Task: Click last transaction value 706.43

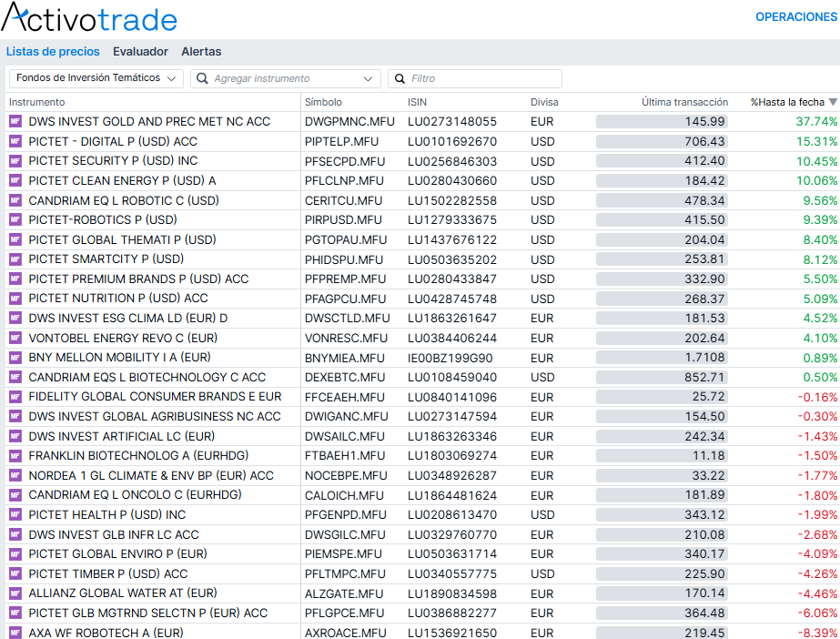Action: 704,141
